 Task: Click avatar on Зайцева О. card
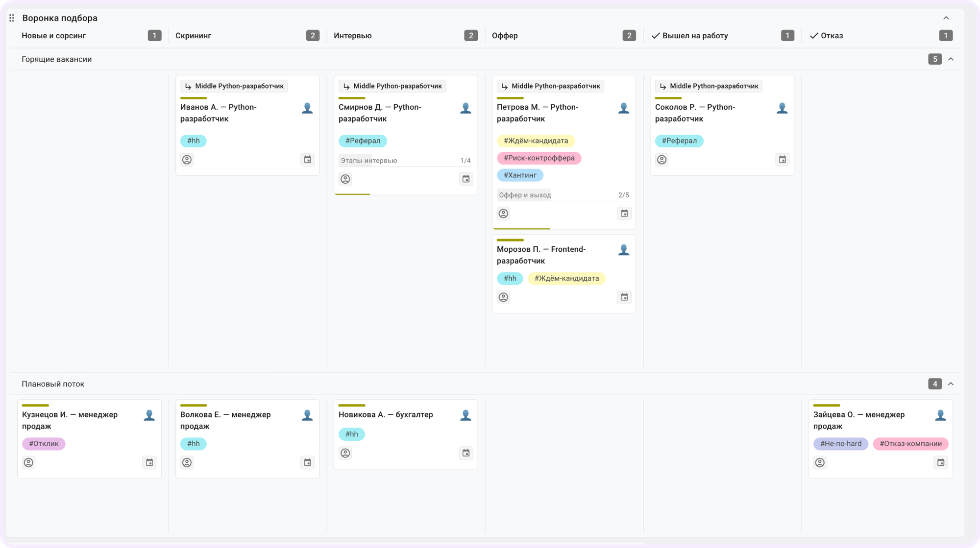(x=940, y=415)
